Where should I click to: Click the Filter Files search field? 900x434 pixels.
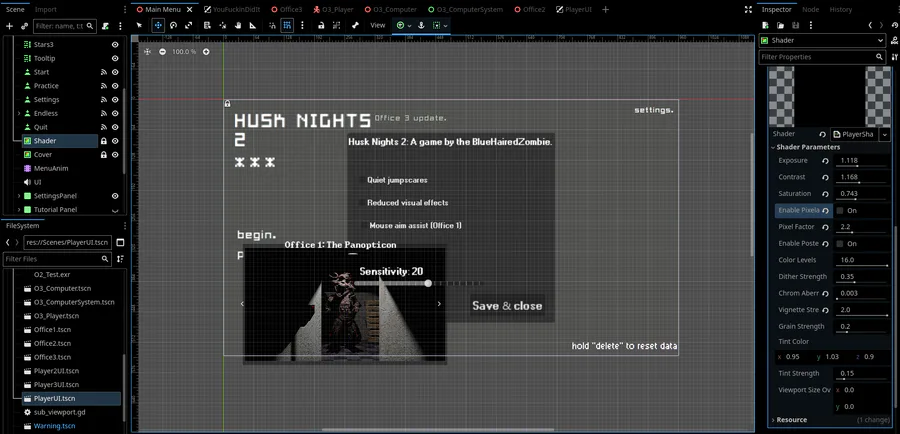pos(56,259)
